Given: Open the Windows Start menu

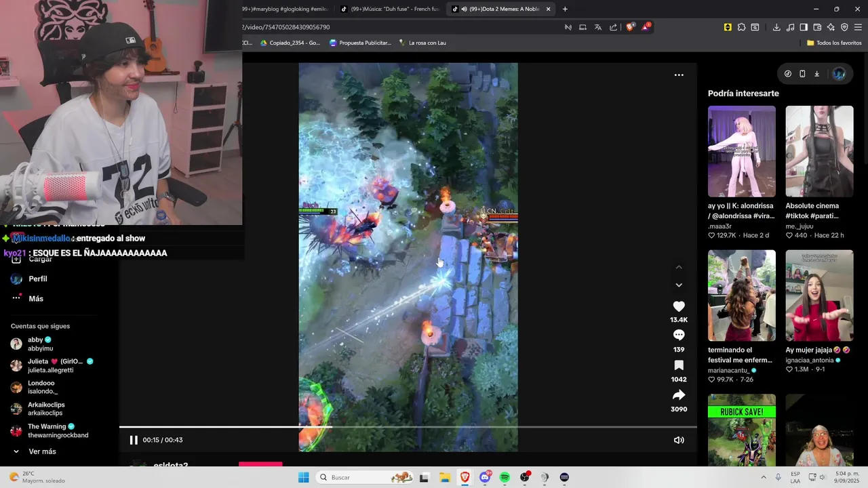Looking at the screenshot, I should pos(303,477).
